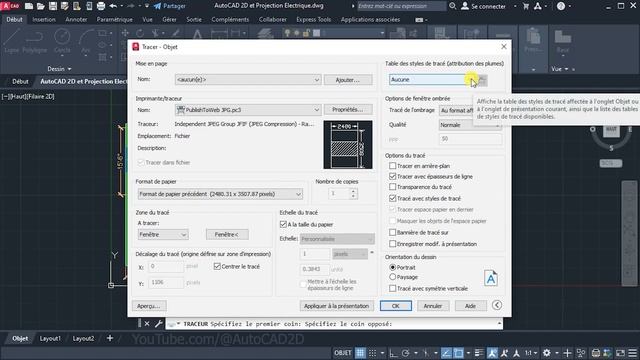Click the collapse options round arrow button
The image size is (640, 360).
[497, 305]
